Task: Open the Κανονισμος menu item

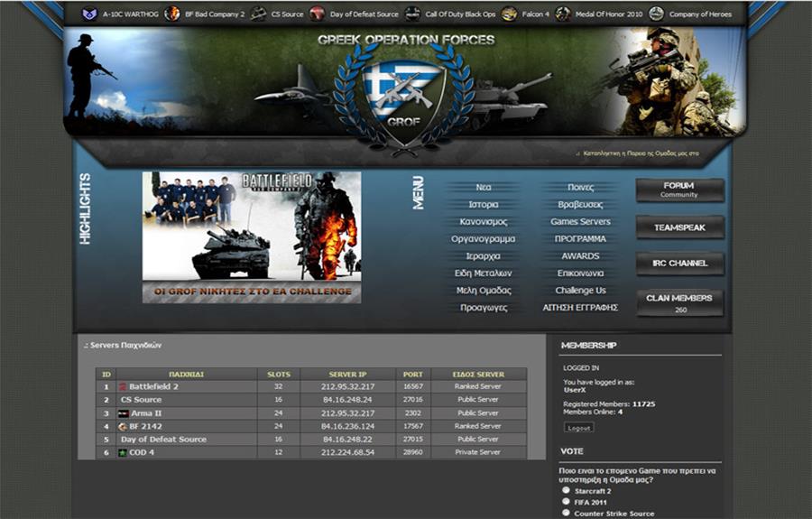Action: coord(484,222)
